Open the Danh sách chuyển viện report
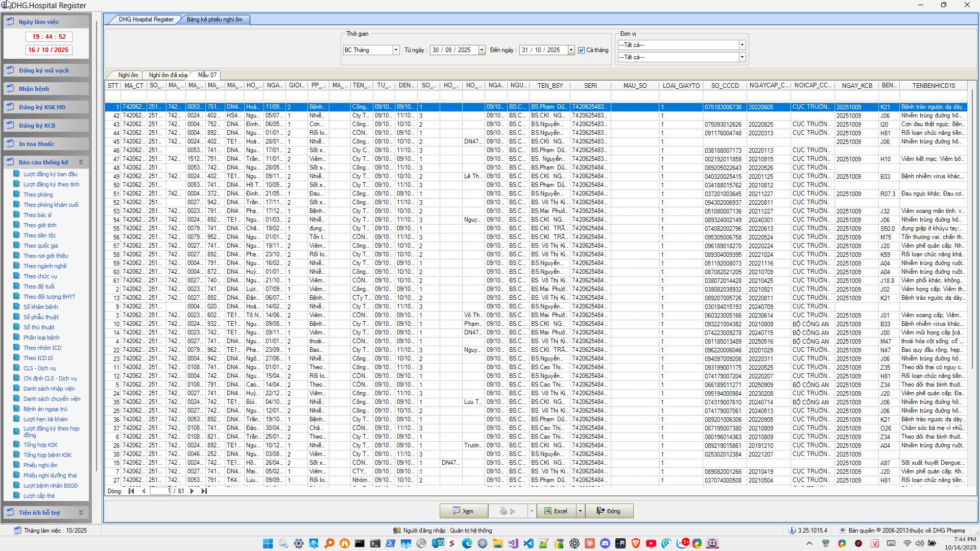This screenshot has height=551, width=980. 52,399
